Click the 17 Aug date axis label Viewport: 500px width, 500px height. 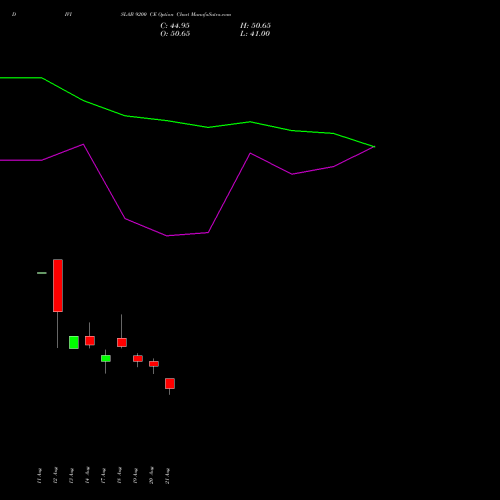point(103,476)
